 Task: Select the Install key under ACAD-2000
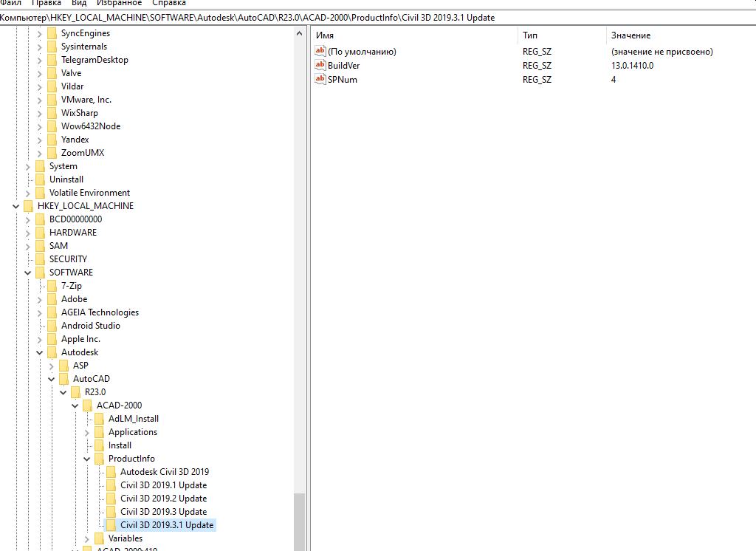pyautogui.click(x=120, y=445)
